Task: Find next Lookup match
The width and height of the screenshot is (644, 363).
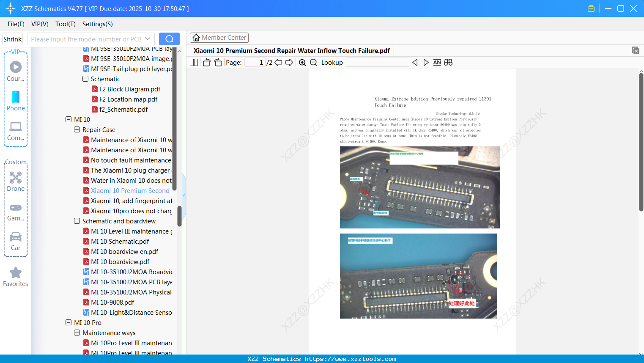Action: pyautogui.click(x=426, y=63)
